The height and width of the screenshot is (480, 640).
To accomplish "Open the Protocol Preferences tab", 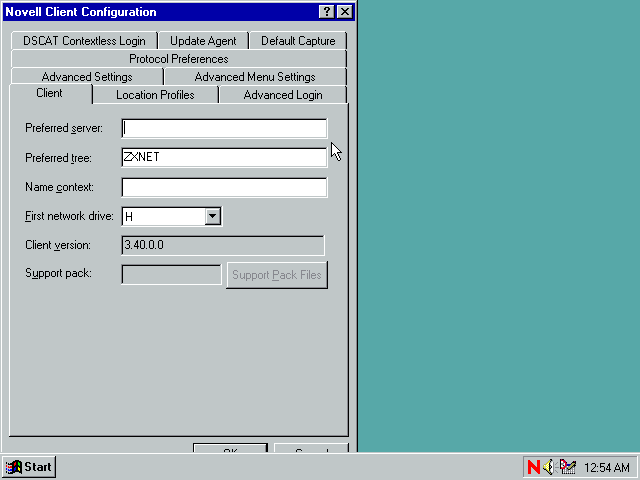I will [179, 59].
